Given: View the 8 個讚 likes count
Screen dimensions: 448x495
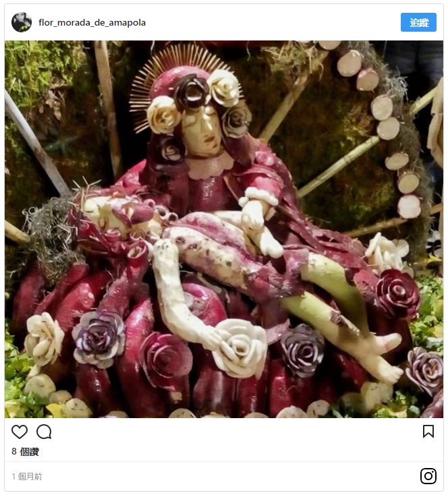Looking at the screenshot, I should [x=25, y=452].
